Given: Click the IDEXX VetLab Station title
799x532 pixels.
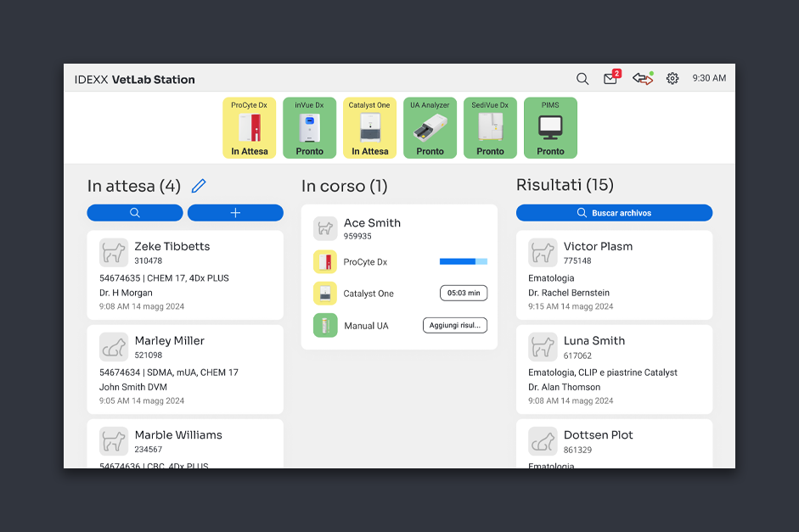Looking at the screenshot, I should tap(134, 80).
